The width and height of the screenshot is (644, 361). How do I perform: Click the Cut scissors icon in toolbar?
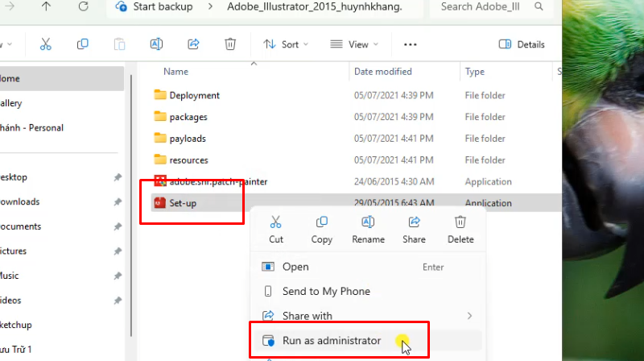pyautogui.click(x=46, y=44)
